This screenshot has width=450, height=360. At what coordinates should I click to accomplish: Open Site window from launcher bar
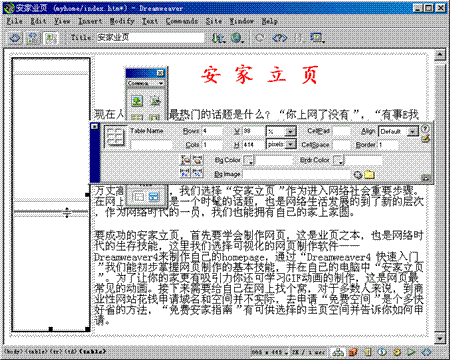[338, 352]
